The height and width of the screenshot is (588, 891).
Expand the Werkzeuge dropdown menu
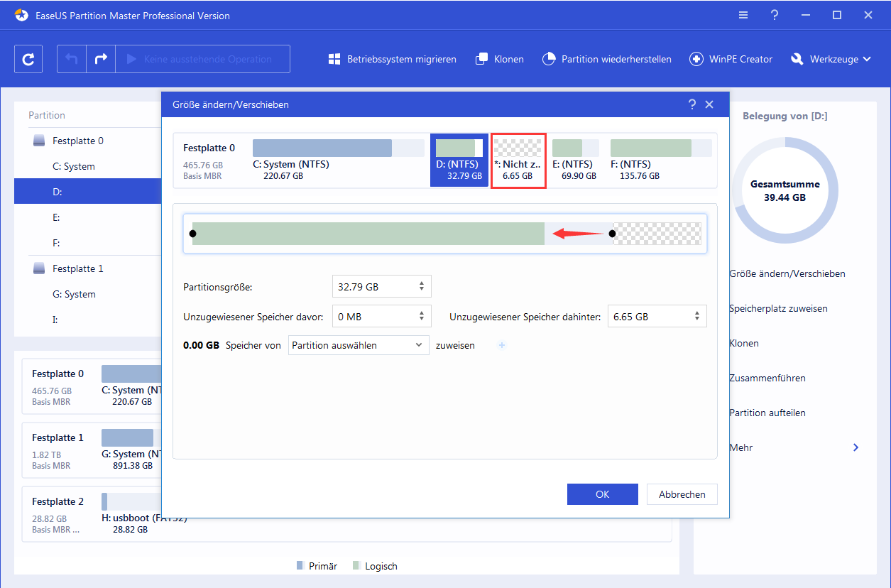tap(831, 59)
